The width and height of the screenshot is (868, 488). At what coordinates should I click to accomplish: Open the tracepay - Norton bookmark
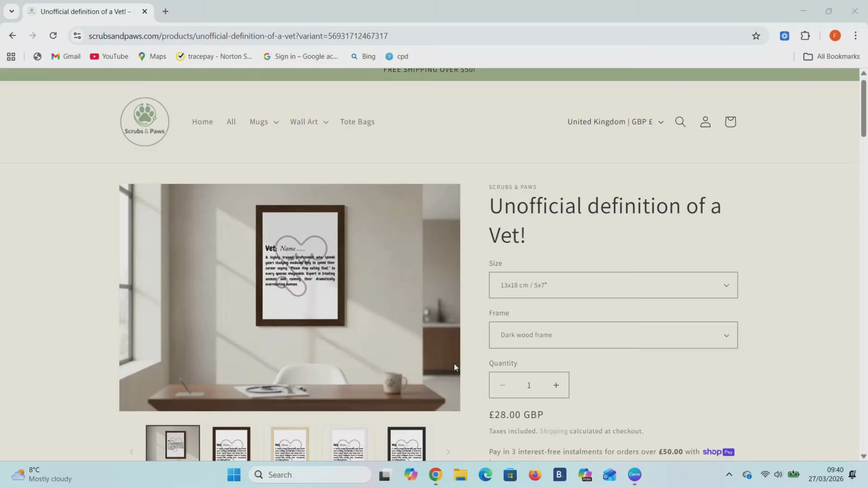pyautogui.click(x=214, y=56)
